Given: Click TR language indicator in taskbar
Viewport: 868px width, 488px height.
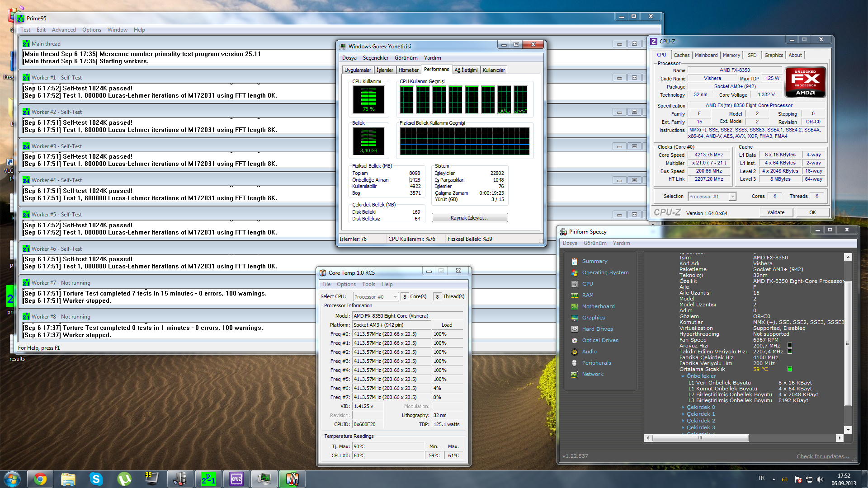Looking at the screenshot, I should pyautogui.click(x=761, y=478).
